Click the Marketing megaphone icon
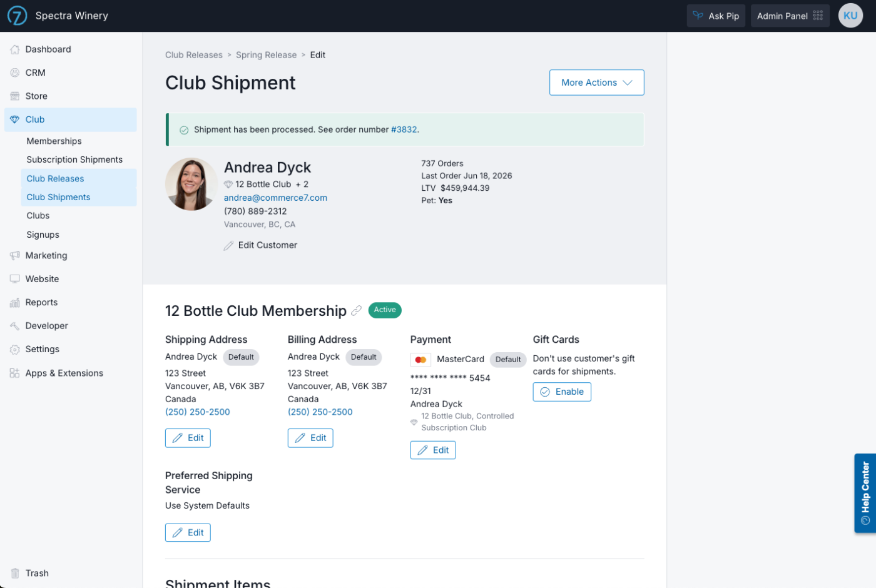The height and width of the screenshot is (588, 876). (15, 256)
